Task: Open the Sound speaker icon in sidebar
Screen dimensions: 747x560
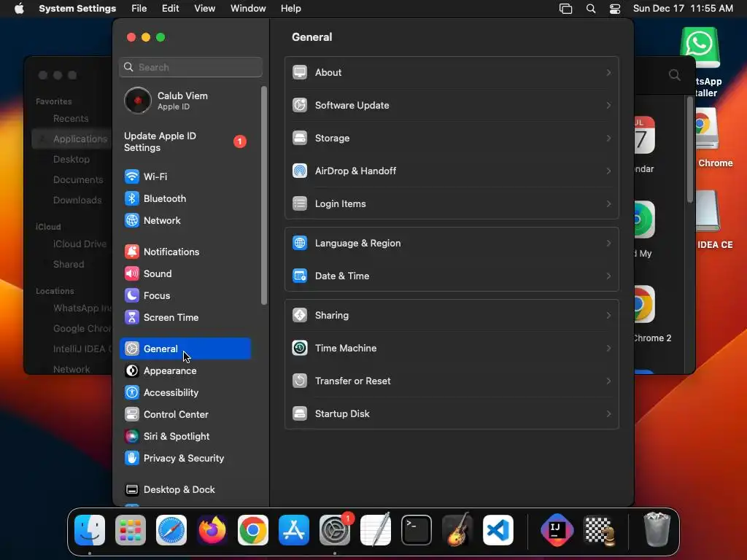Action: pos(132,274)
